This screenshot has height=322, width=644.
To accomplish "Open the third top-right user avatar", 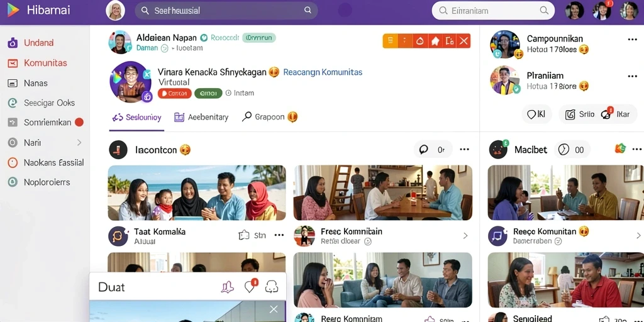I will click(629, 11).
